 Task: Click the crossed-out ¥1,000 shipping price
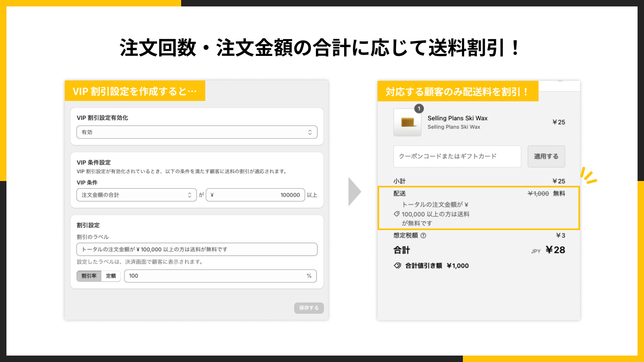[x=538, y=193]
